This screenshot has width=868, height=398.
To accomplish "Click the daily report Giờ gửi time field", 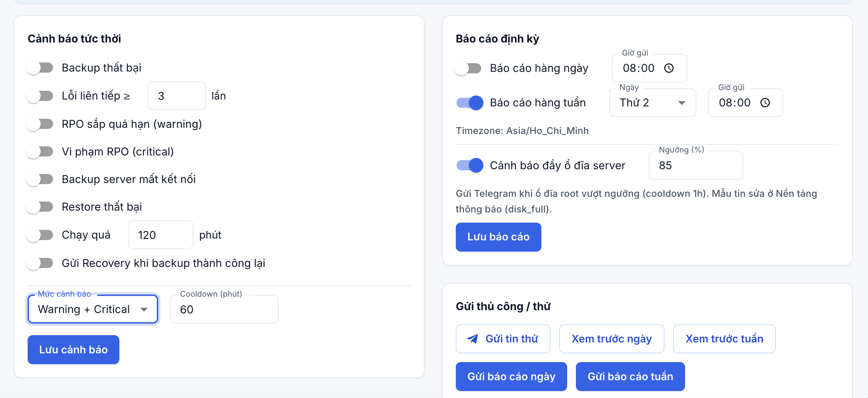I will click(649, 68).
